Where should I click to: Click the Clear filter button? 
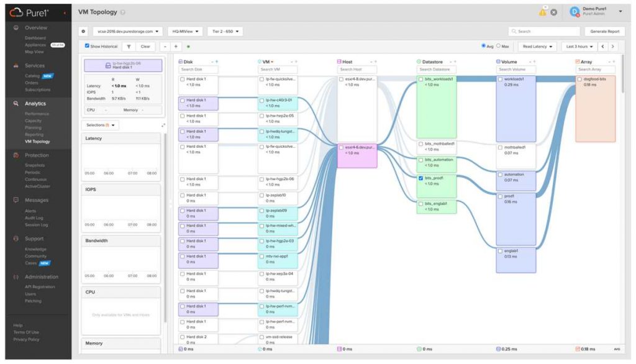coord(145,47)
